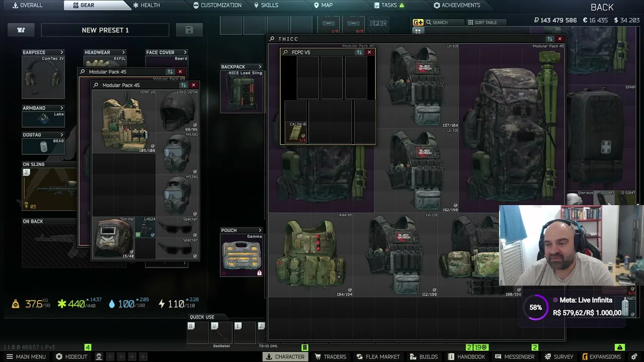644x362 pixels.
Task: Sort the front Modular Pack 45 container
Action: click(x=184, y=85)
